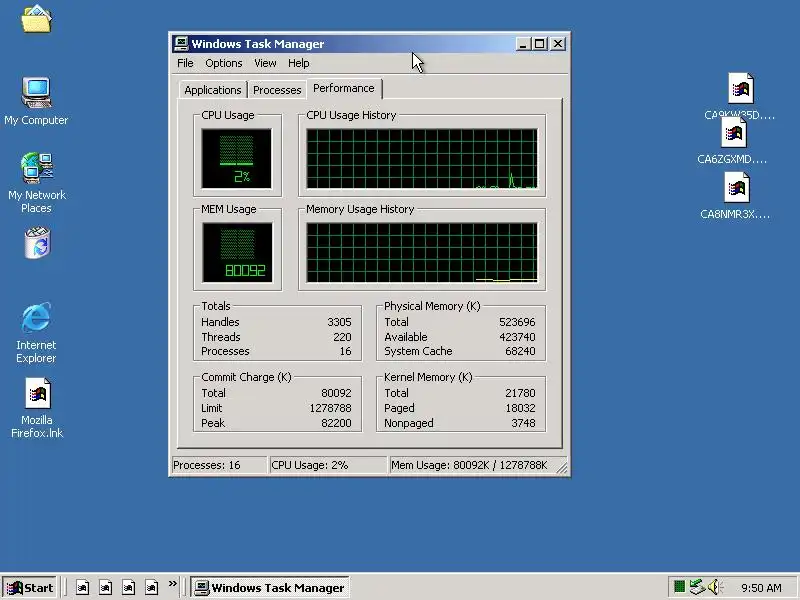Screen dimensions: 800x600
Task: Click the Windows Task Manager taskbar button
Action: (270, 588)
